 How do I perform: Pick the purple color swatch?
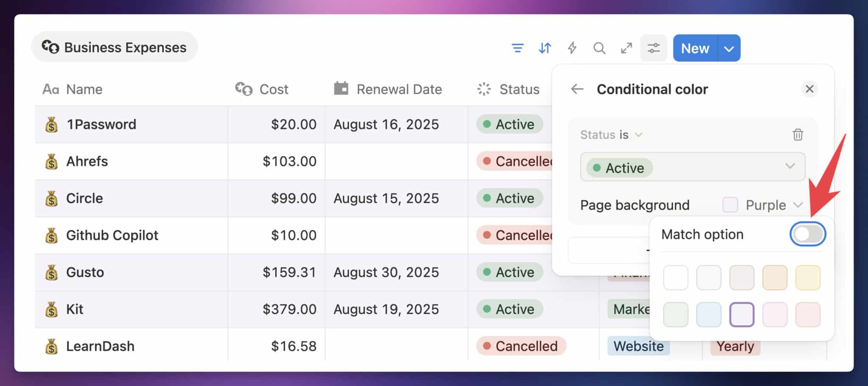click(742, 314)
